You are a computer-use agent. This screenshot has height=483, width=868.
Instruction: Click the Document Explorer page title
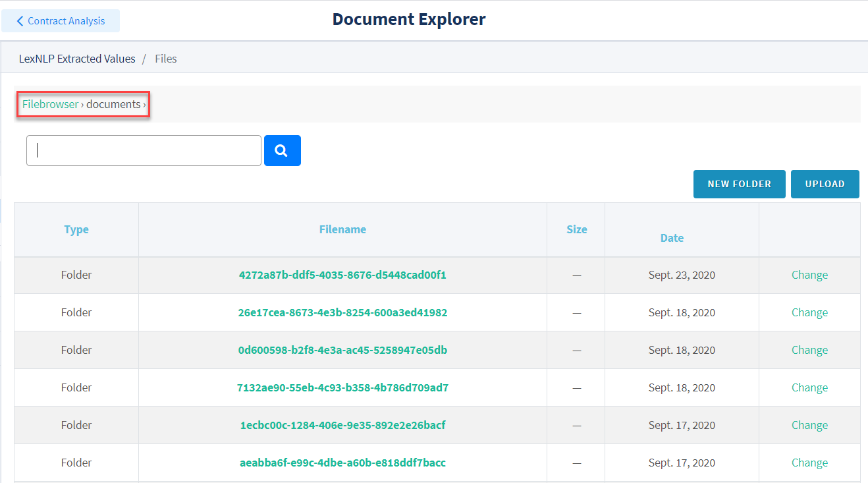(x=409, y=19)
